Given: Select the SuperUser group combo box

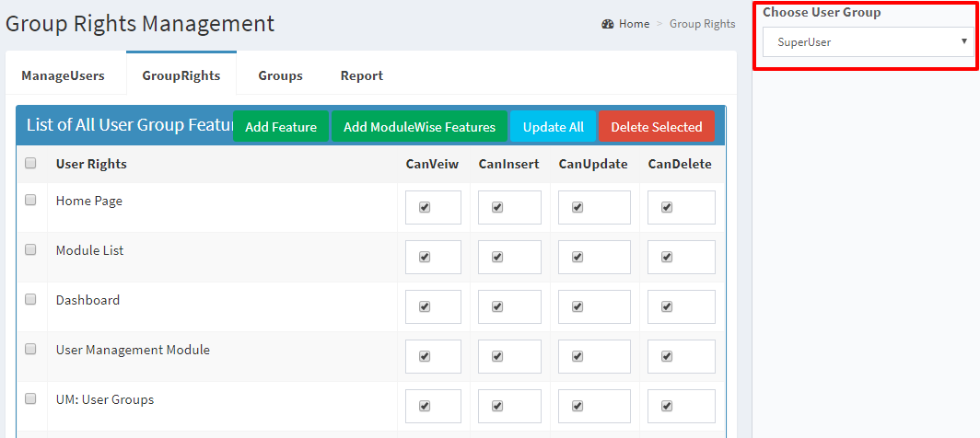Looking at the screenshot, I should click(869, 41).
